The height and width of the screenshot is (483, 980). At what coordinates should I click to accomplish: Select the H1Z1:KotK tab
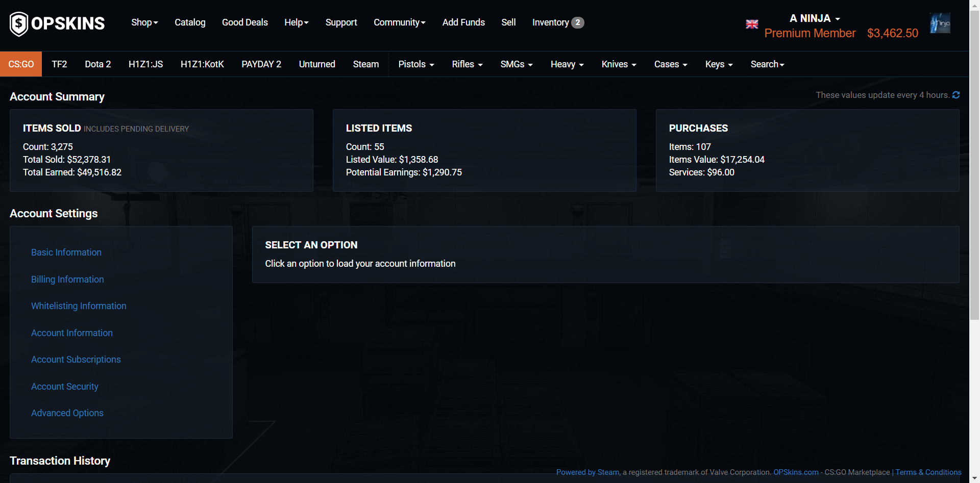(202, 64)
